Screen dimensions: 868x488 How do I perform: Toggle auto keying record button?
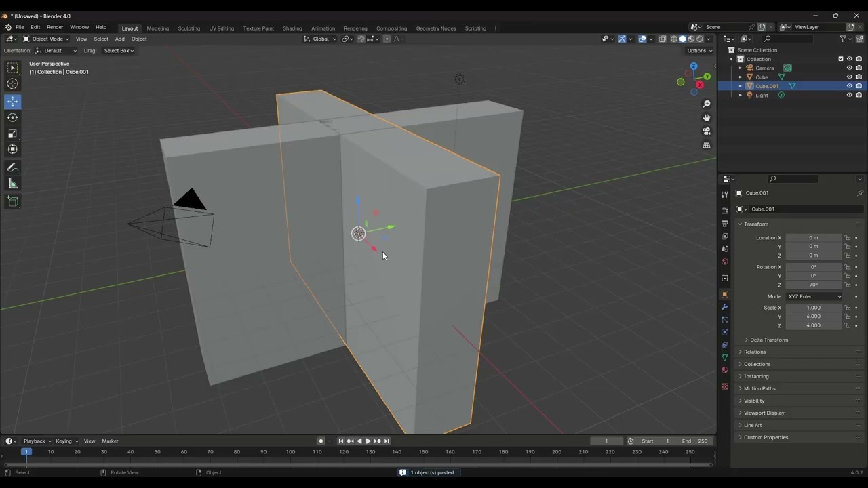coord(321,441)
